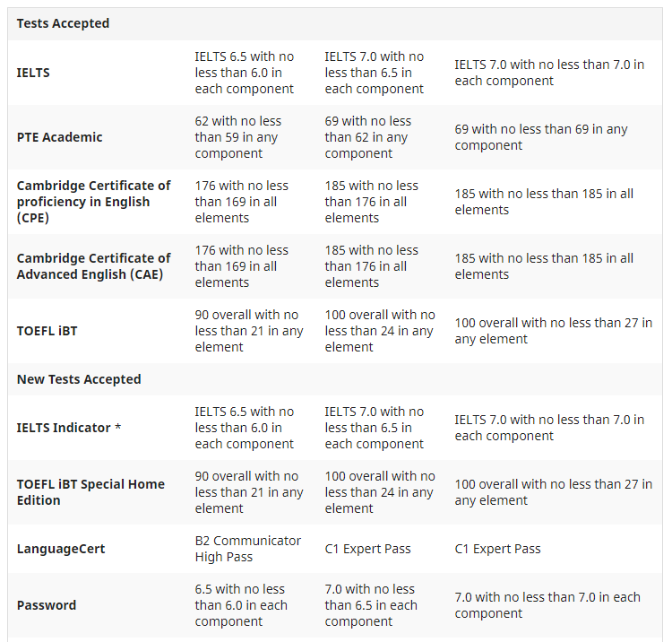The image size is (672, 642).
Task: Click IELTS Indicator row "IELTS 6.5" cell
Action: 244,428
